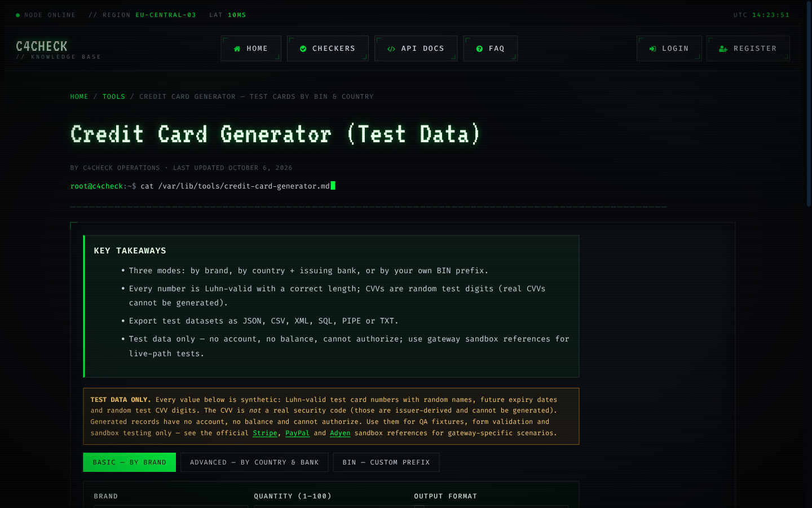Open the Adyen sandbox reference link
The width and height of the screenshot is (812, 508).
coord(340,433)
